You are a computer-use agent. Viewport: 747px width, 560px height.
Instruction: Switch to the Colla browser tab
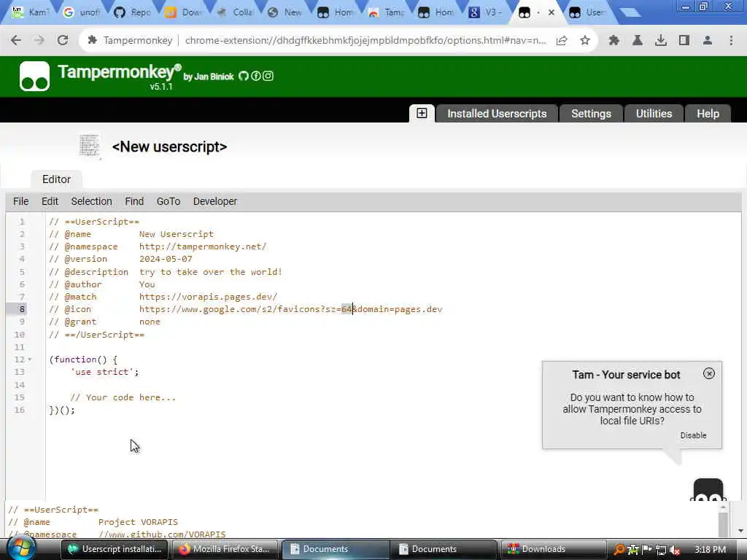click(x=235, y=12)
